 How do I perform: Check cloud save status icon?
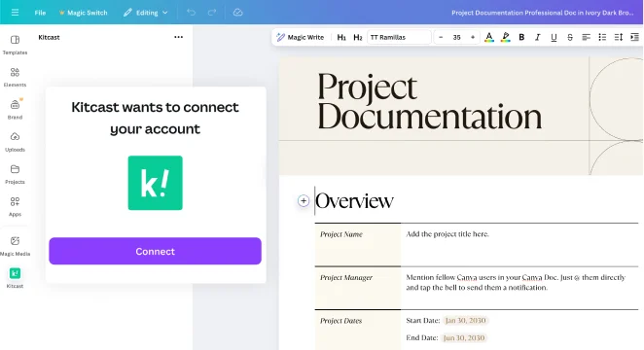pyautogui.click(x=237, y=13)
